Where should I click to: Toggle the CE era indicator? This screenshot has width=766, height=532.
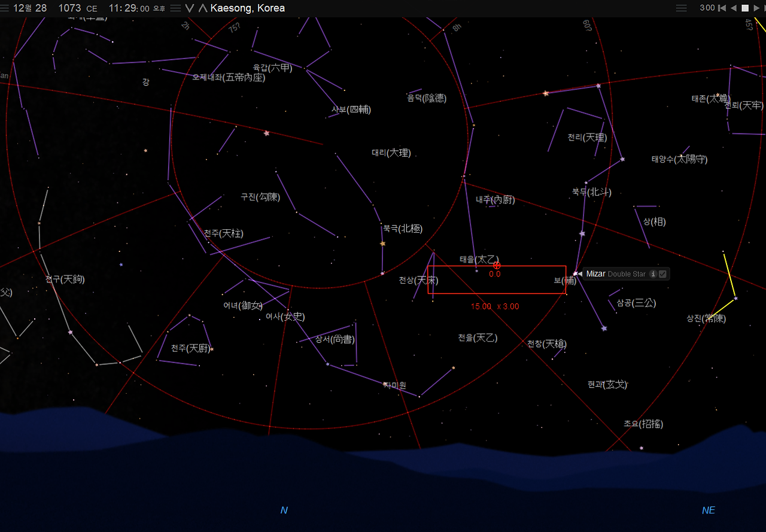click(92, 8)
